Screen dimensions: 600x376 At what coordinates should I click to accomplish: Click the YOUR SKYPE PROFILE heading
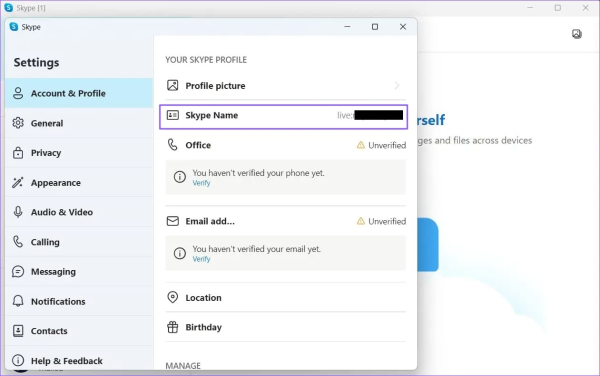coord(206,60)
